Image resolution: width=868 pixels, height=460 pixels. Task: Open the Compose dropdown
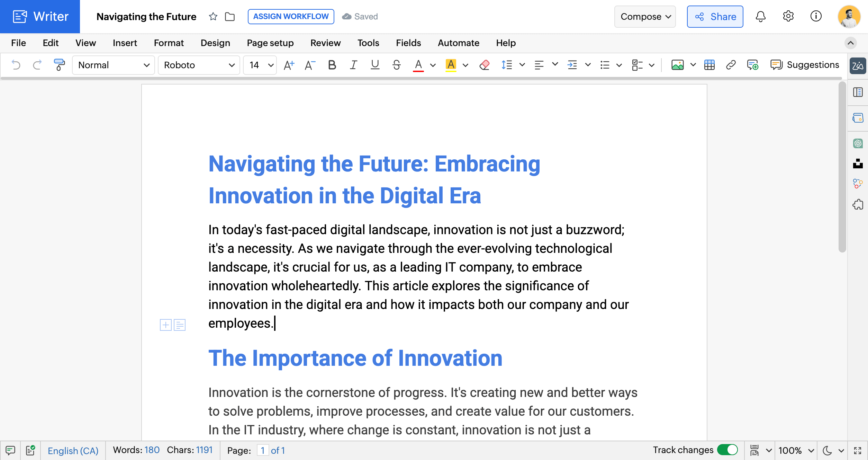click(645, 16)
